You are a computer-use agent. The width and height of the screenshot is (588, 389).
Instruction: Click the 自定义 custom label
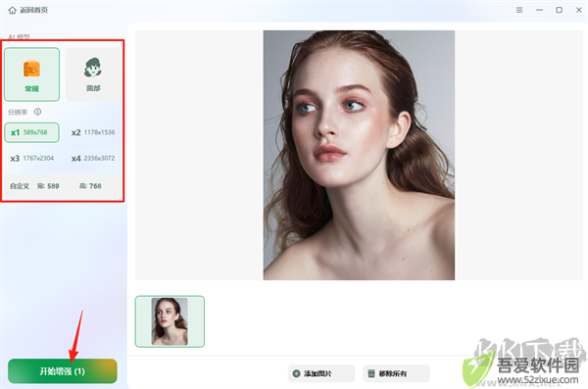(x=20, y=186)
